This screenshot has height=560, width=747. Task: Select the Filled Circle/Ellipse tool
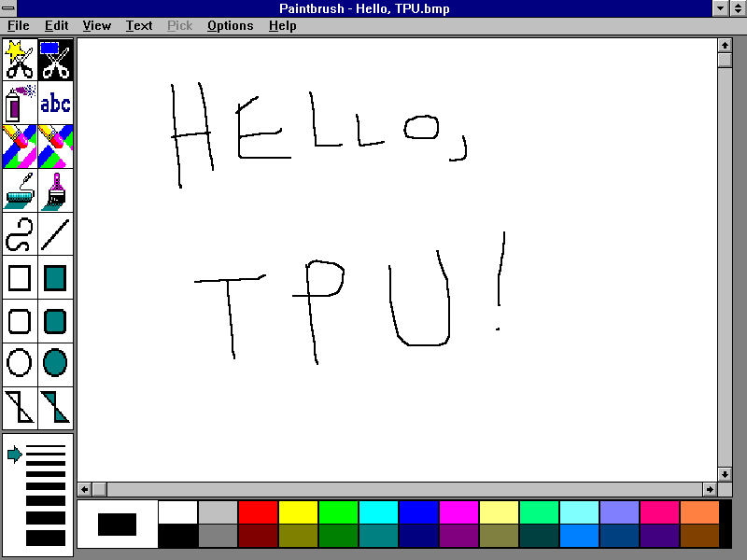tap(55, 362)
